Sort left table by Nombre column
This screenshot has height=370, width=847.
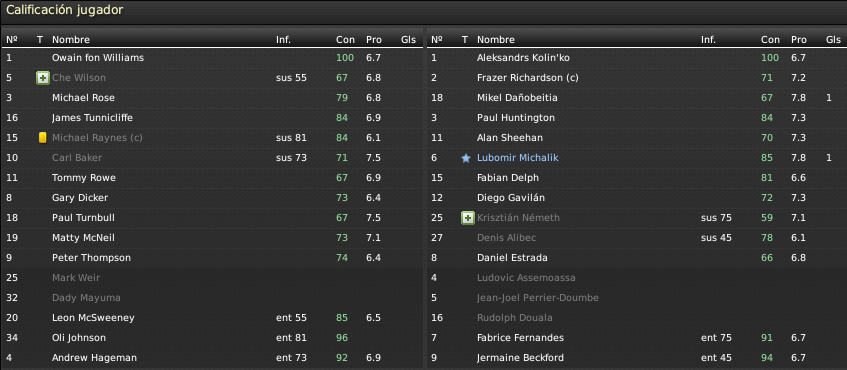click(x=71, y=39)
